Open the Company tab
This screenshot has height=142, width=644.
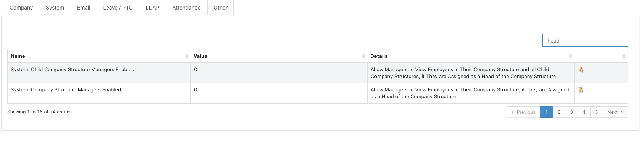21,8
